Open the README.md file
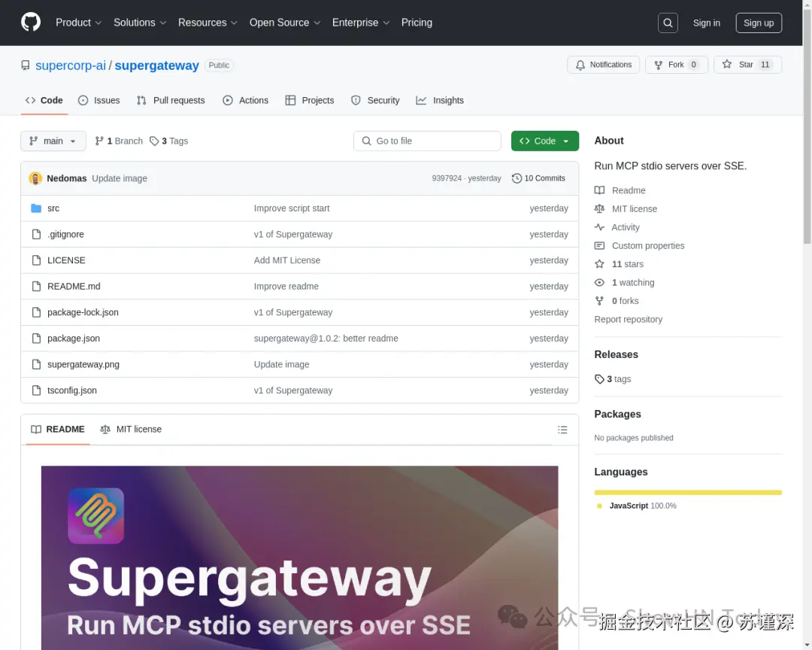The image size is (812, 650). click(74, 286)
